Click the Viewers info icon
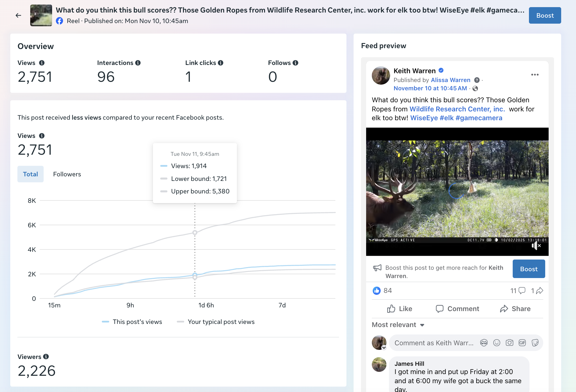Screen dimensions: 576x392 click(x=46, y=357)
